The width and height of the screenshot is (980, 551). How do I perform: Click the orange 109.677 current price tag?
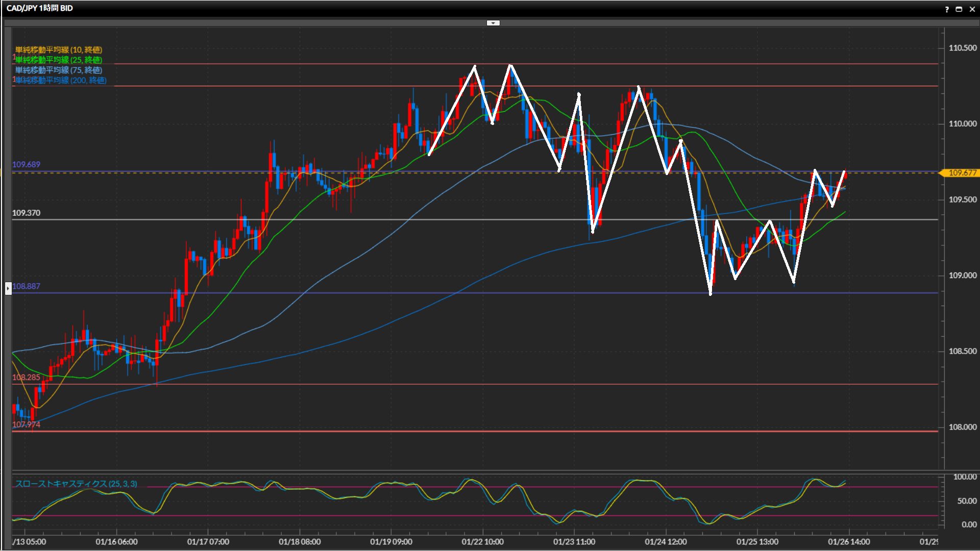962,173
